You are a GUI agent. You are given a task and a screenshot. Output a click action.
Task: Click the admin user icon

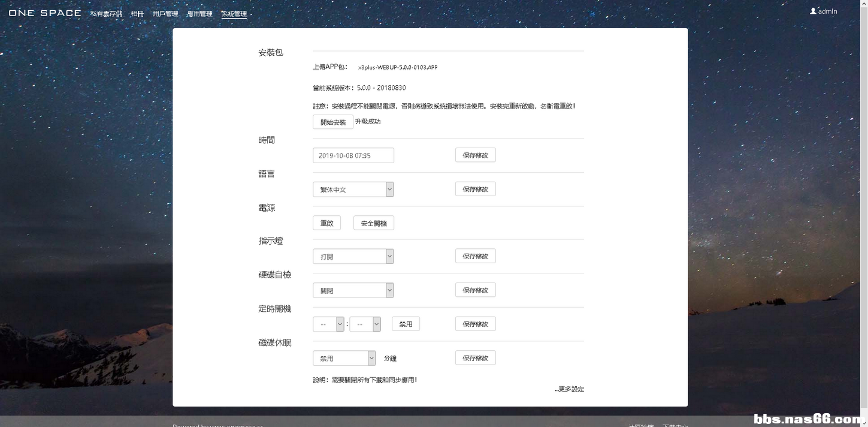click(x=813, y=11)
